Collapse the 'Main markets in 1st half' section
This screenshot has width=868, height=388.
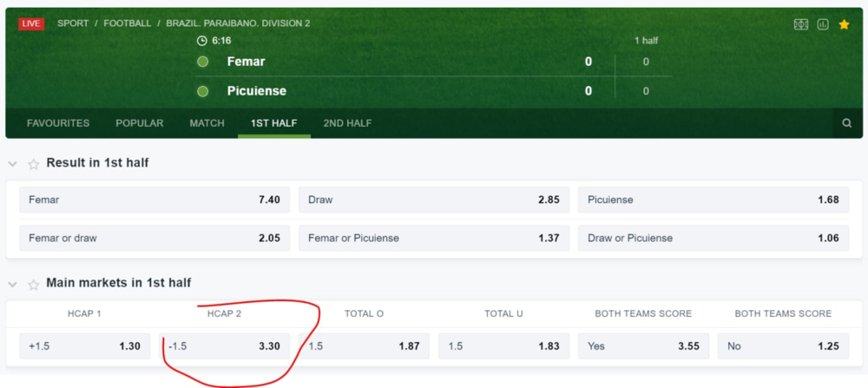point(13,284)
